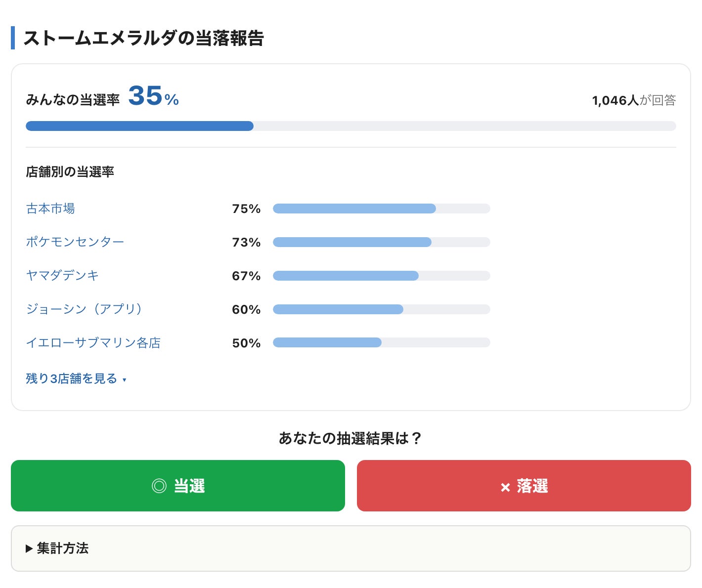Click the 古本市場 75% progress bar
The image size is (702, 588).
[382, 209]
